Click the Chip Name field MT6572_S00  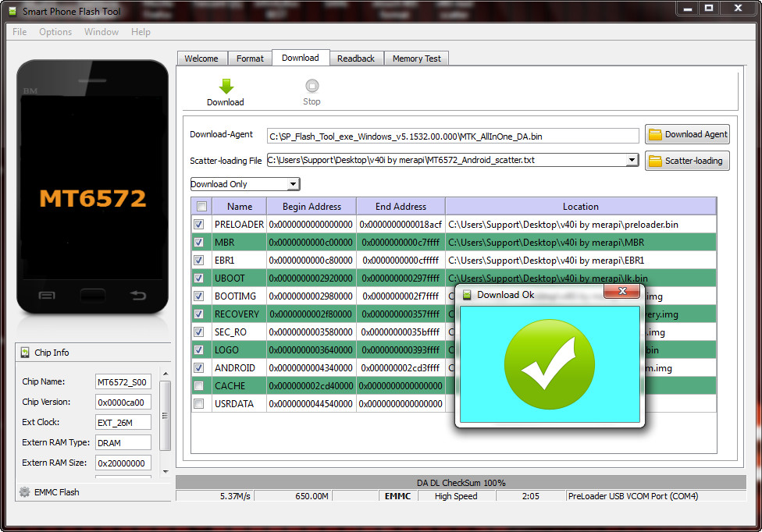pos(123,382)
